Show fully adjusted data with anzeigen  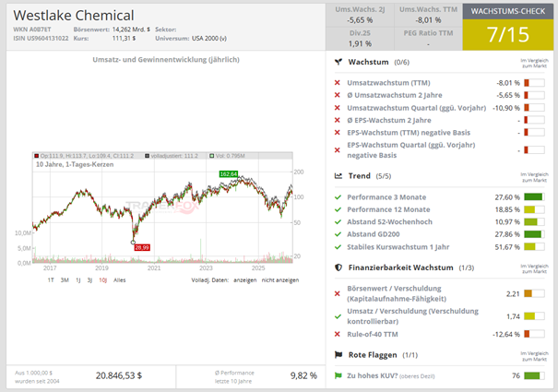[244, 280]
